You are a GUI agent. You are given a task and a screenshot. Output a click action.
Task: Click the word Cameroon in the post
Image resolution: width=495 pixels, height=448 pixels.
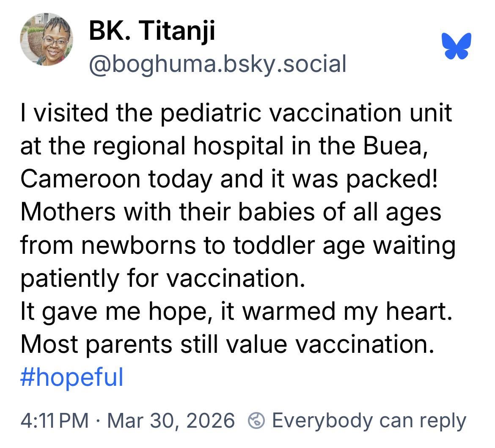(80, 179)
